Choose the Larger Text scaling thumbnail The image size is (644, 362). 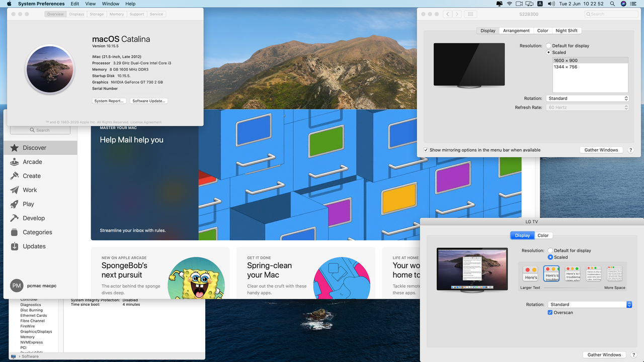(x=530, y=274)
